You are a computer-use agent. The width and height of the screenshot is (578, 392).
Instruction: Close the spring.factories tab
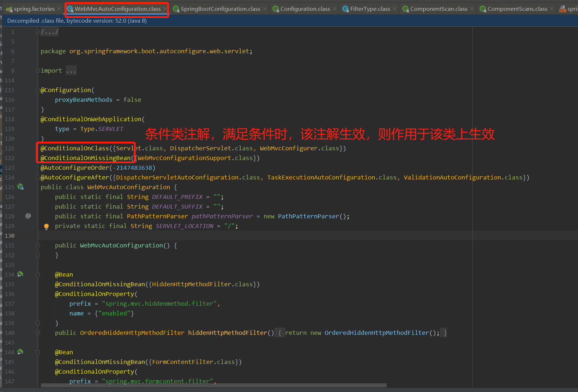pyautogui.click(x=59, y=9)
